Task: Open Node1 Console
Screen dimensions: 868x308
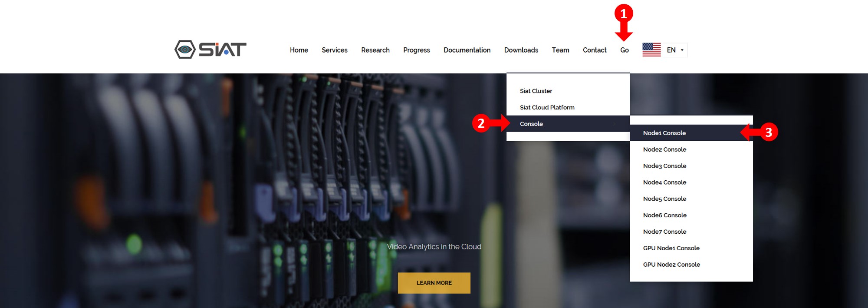Action: [x=664, y=133]
